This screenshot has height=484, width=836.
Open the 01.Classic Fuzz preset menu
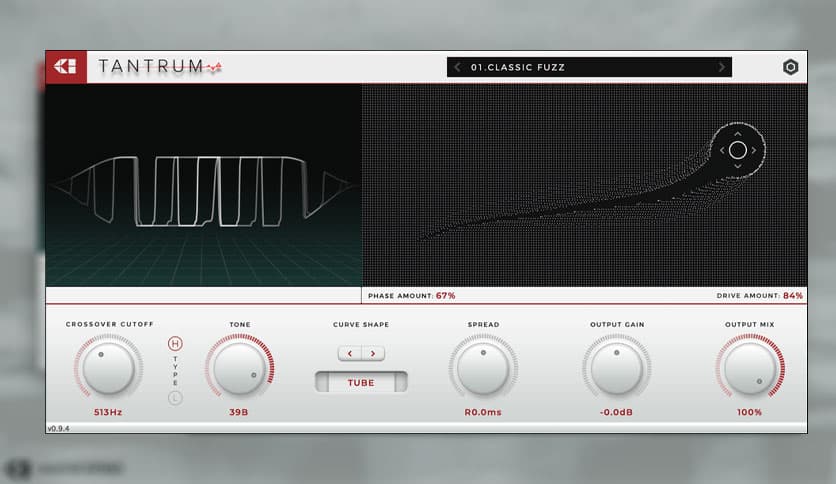tap(589, 67)
